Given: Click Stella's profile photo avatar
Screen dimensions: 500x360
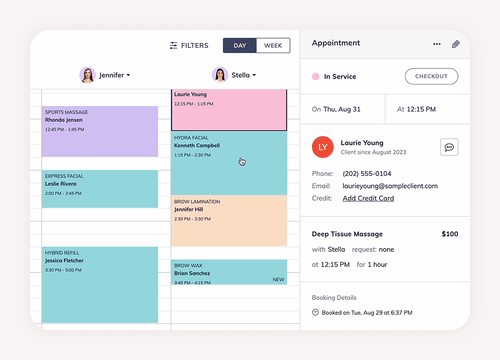Looking at the screenshot, I should click(x=220, y=75).
